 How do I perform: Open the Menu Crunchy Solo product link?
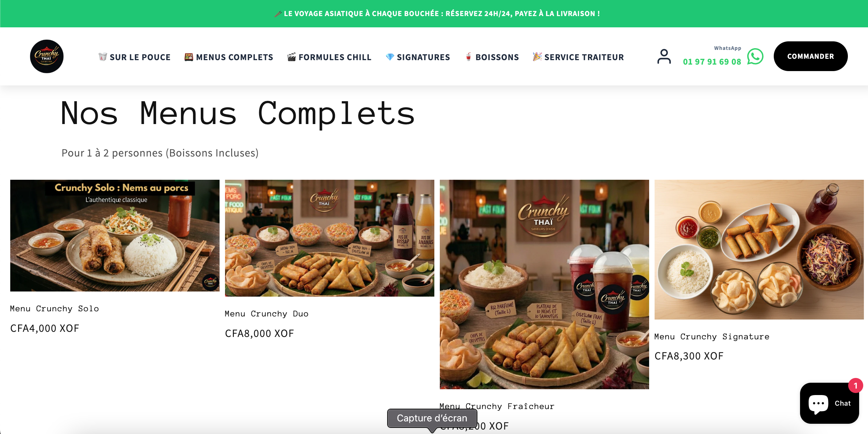(55, 309)
